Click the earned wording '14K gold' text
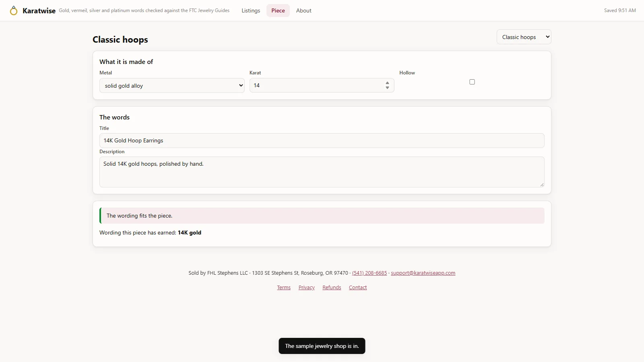The height and width of the screenshot is (362, 644). click(190, 232)
